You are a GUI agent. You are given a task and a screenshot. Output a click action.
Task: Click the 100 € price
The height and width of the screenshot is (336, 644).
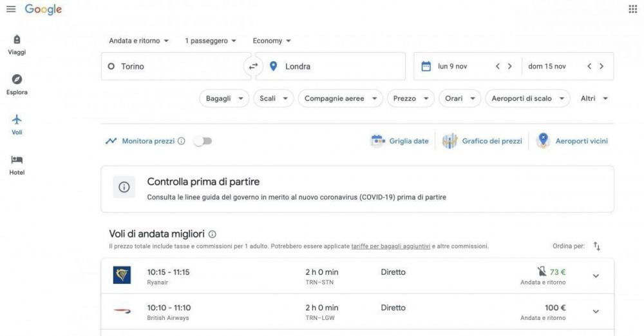click(555, 308)
